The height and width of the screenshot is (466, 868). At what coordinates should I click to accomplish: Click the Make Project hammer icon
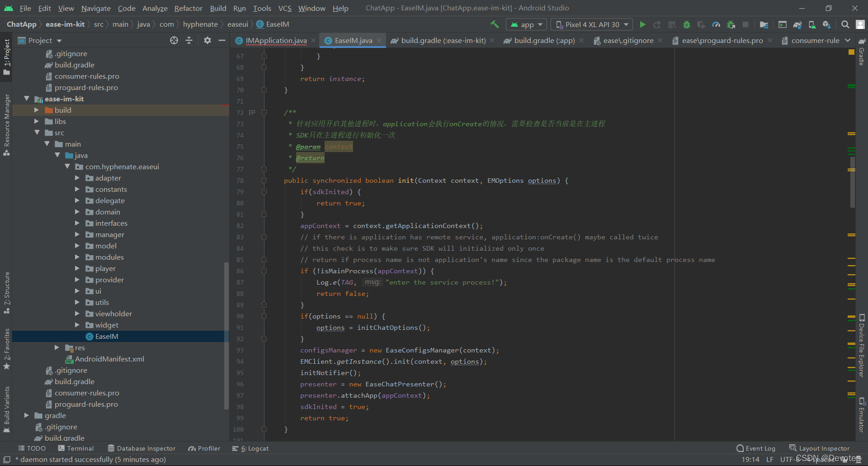point(495,24)
